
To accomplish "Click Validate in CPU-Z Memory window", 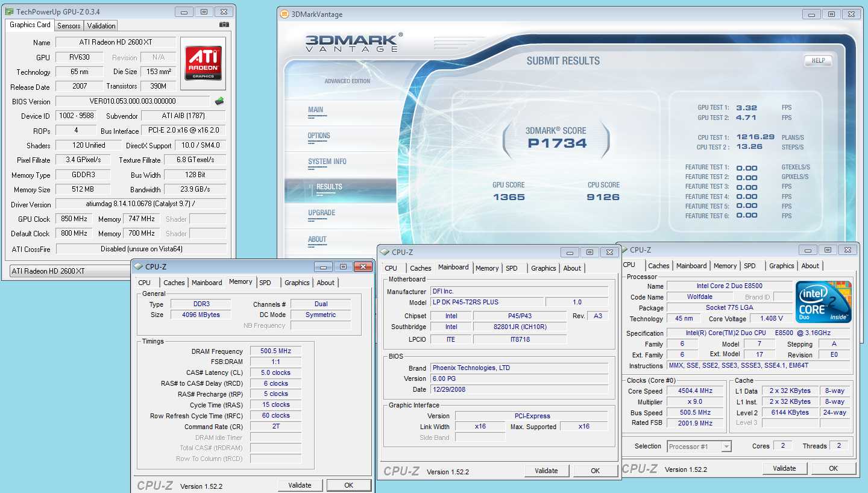I will point(300,485).
